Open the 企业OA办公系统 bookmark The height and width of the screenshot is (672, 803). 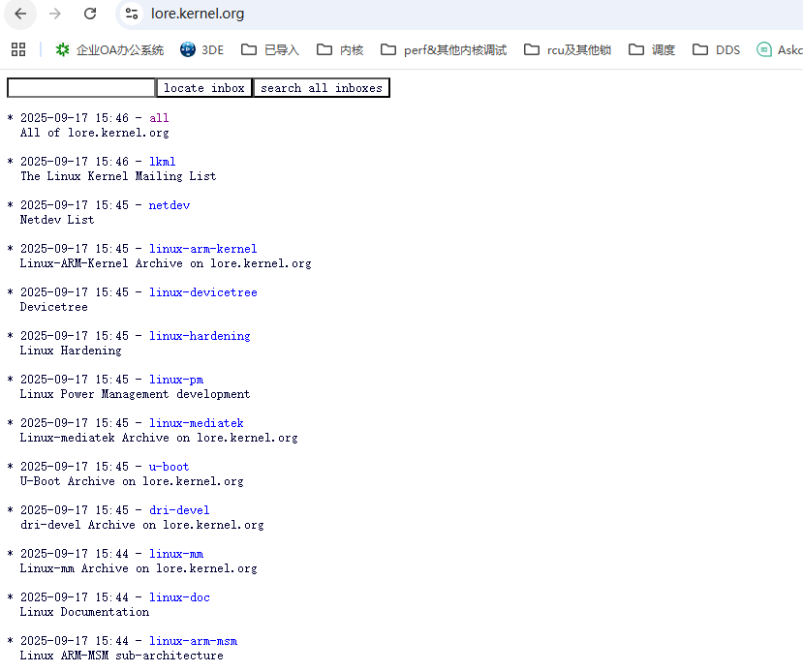pyautogui.click(x=109, y=49)
